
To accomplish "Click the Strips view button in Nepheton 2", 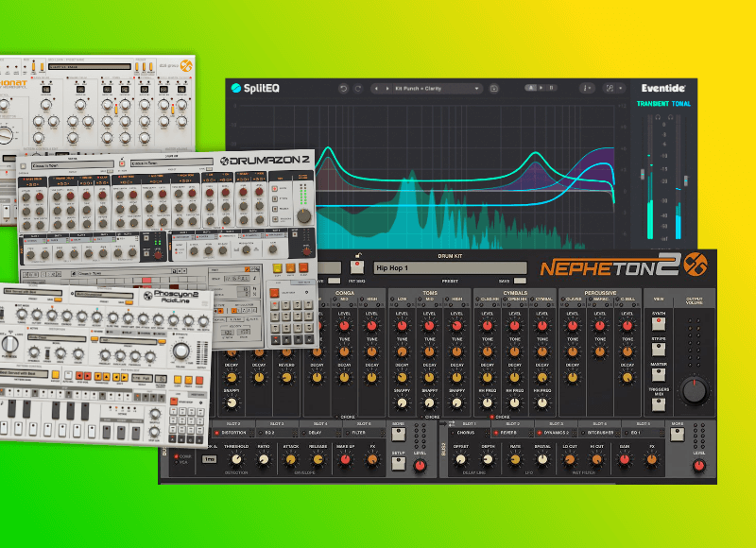I will click(x=659, y=350).
